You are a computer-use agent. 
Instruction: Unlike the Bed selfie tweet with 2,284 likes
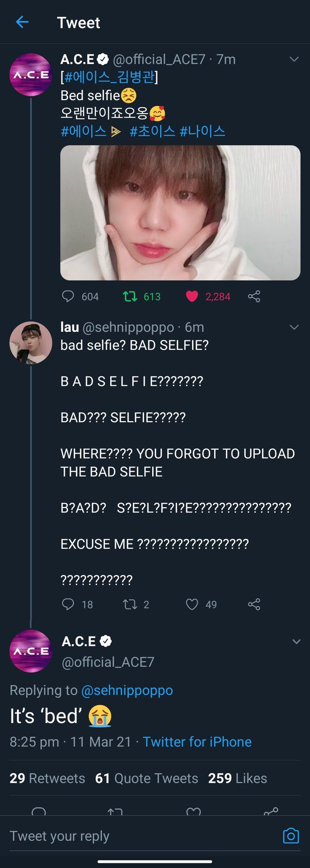click(x=192, y=296)
